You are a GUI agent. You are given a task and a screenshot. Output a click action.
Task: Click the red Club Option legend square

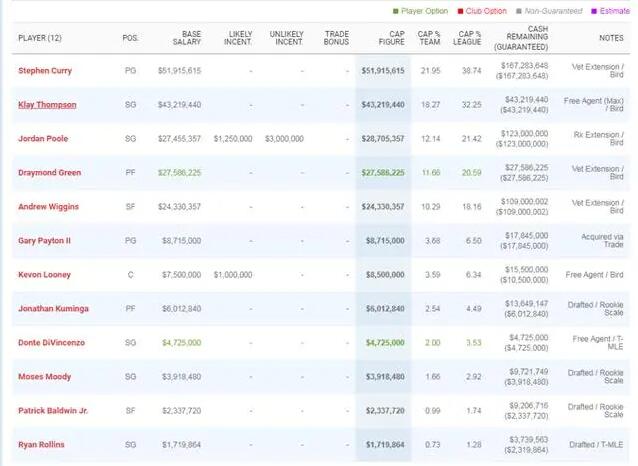pyautogui.click(x=460, y=11)
